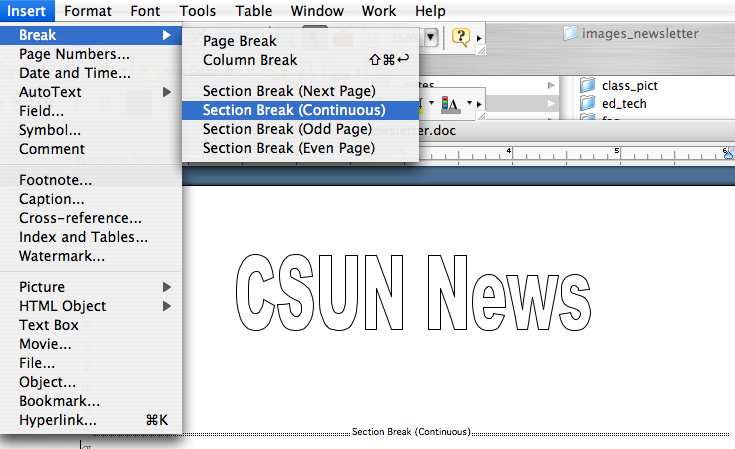
Task: Insert a Column Break
Action: pyautogui.click(x=300, y=60)
